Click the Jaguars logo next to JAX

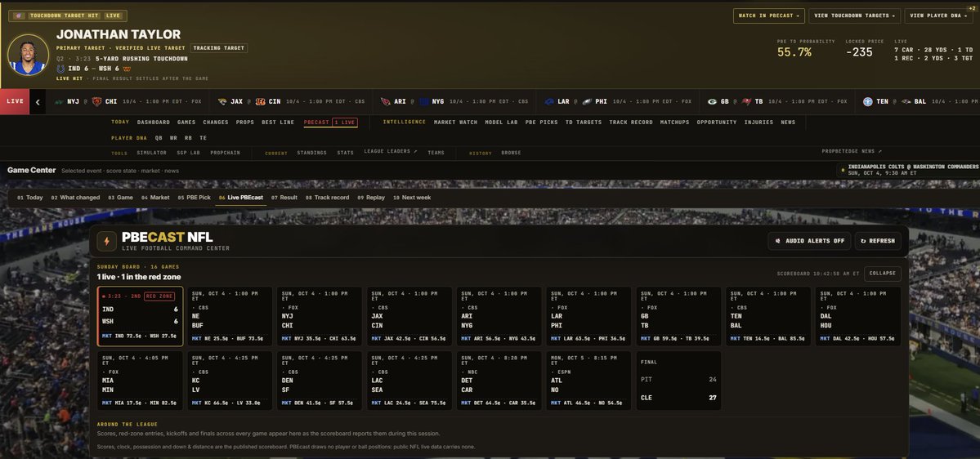tap(222, 102)
